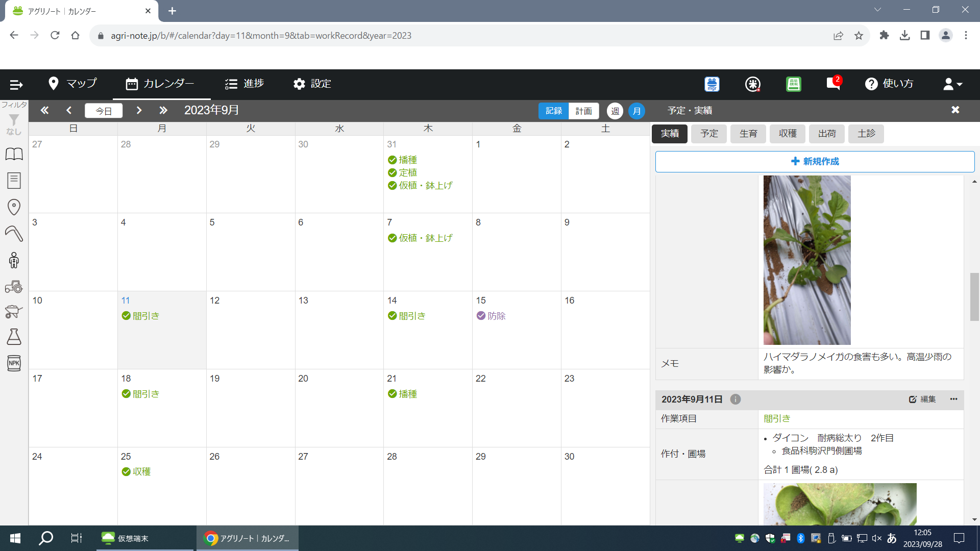Open 播種 entry on September 21
The width and height of the screenshot is (980, 551).
pyautogui.click(x=403, y=394)
